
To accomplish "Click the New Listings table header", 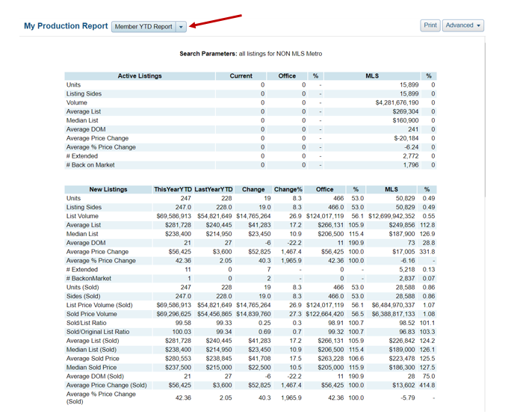I will [108, 190].
